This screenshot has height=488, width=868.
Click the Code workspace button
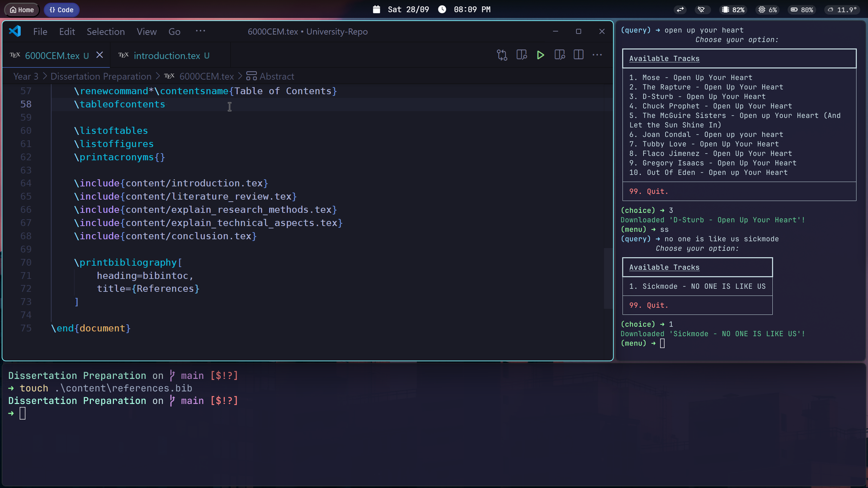click(x=61, y=10)
